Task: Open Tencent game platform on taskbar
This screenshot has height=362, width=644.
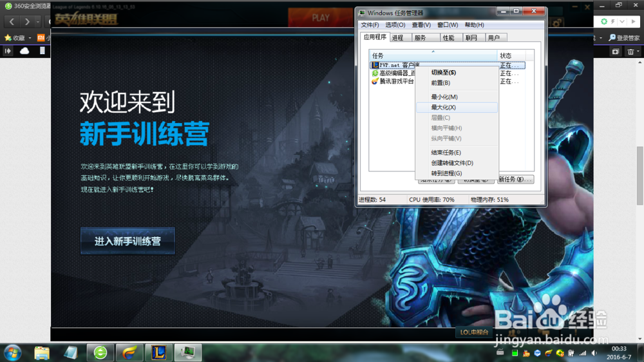Action: (x=129, y=352)
